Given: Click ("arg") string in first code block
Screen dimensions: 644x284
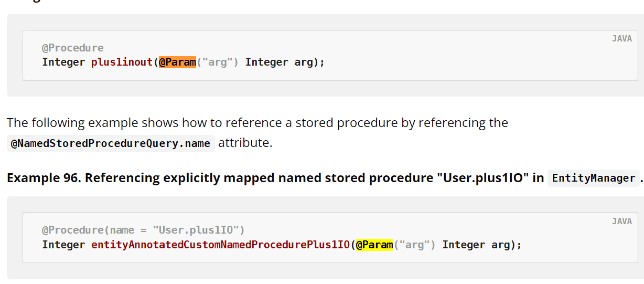Looking at the screenshot, I should [x=218, y=62].
